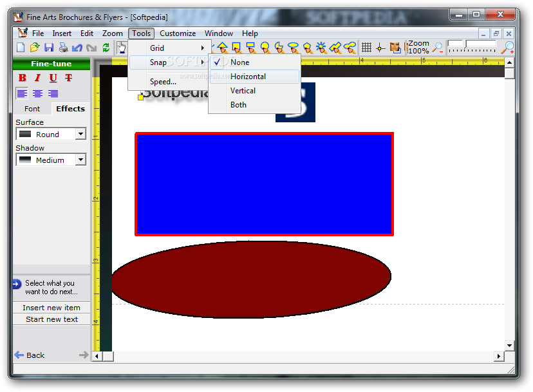Expand the Snap submenu
The width and height of the screenshot is (533, 392).
coord(169,62)
